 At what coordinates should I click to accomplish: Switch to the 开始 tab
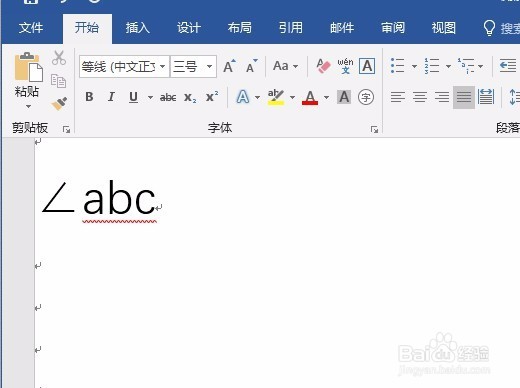pyautogui.click(x=87, y=28)
